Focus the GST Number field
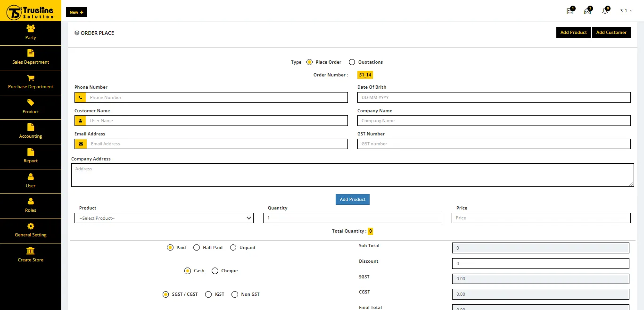The width and height of the screenshot is (644, 310). pyautogui.click(x=494, y=143)
